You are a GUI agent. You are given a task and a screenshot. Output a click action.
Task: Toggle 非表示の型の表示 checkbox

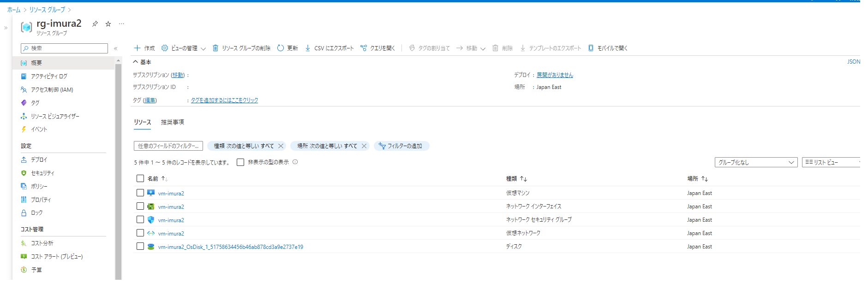click(x=240, y=162)
